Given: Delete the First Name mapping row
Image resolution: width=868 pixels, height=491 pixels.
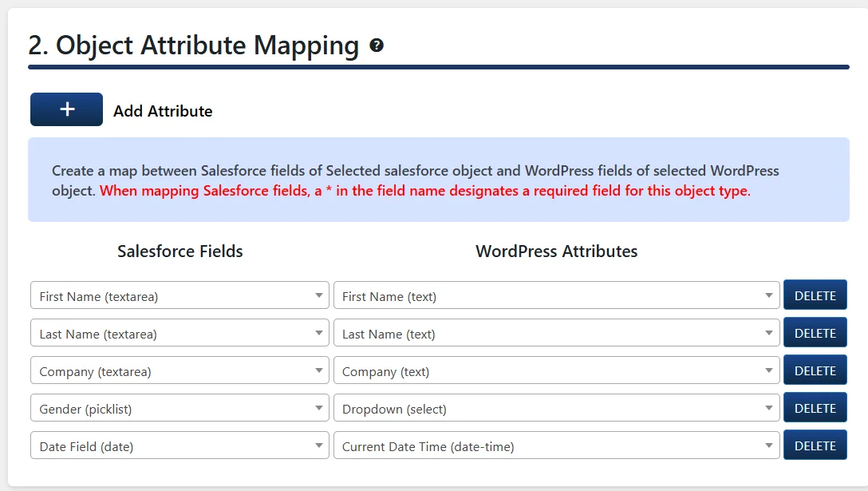Looking at the screenshot, I should click(x=815, y=295).
